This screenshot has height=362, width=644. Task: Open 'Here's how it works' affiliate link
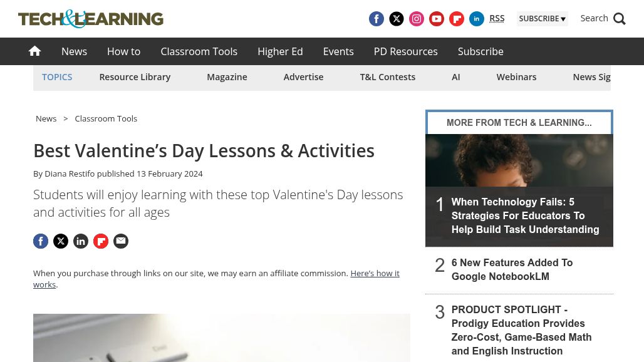pyautogui.click(x=374, y=274)
